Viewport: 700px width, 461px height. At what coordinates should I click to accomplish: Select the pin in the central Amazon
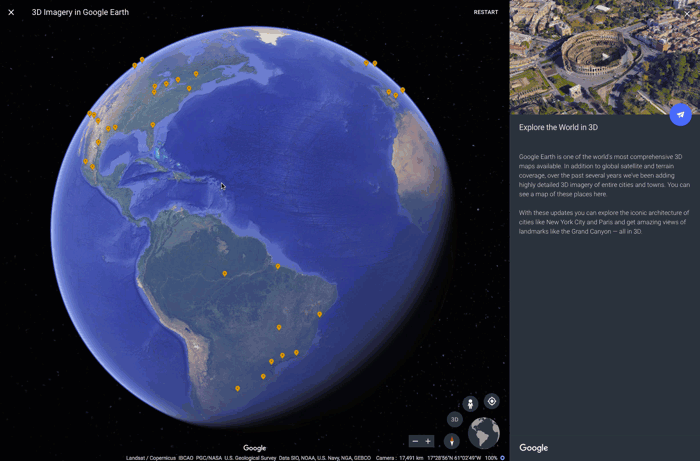point(225,274)
